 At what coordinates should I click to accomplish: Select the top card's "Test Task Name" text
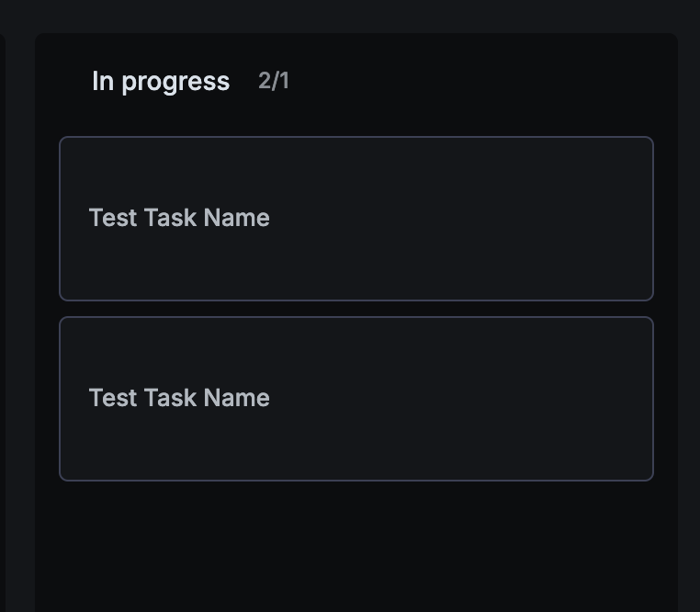pos(179,218)
